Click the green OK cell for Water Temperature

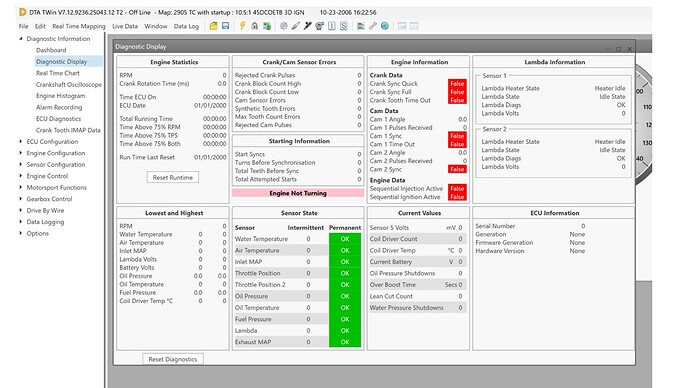[345, 239]
